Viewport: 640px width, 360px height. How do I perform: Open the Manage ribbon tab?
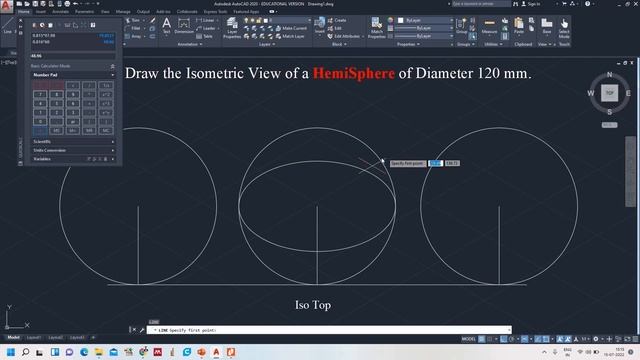pyautogui.click(x=123, y=11)
